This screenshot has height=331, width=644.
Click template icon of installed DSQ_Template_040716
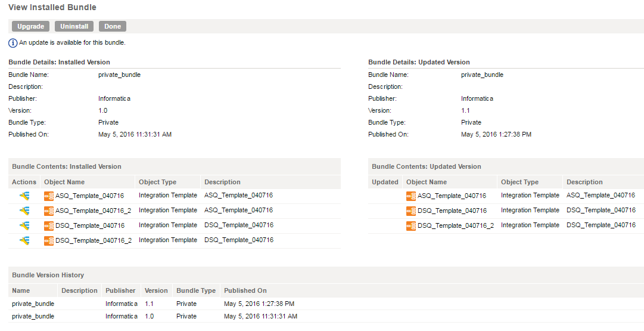point(49,226)
